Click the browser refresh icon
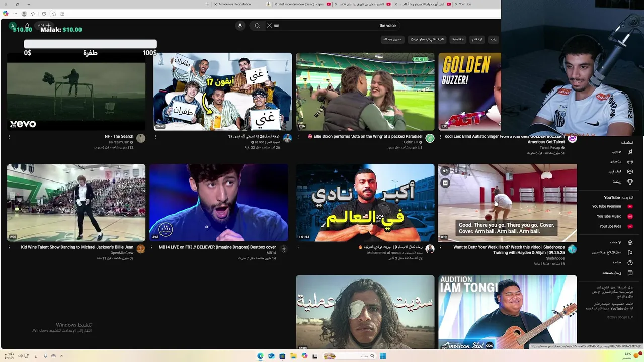Image resolution: width=644 pixels, height=362 pixels. click(44, 14)
